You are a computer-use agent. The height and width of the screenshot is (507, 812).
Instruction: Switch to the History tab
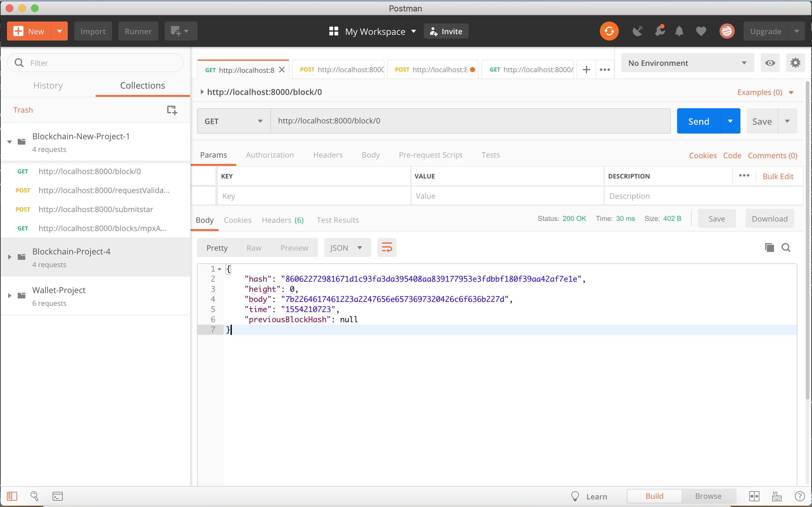point(48,85)
